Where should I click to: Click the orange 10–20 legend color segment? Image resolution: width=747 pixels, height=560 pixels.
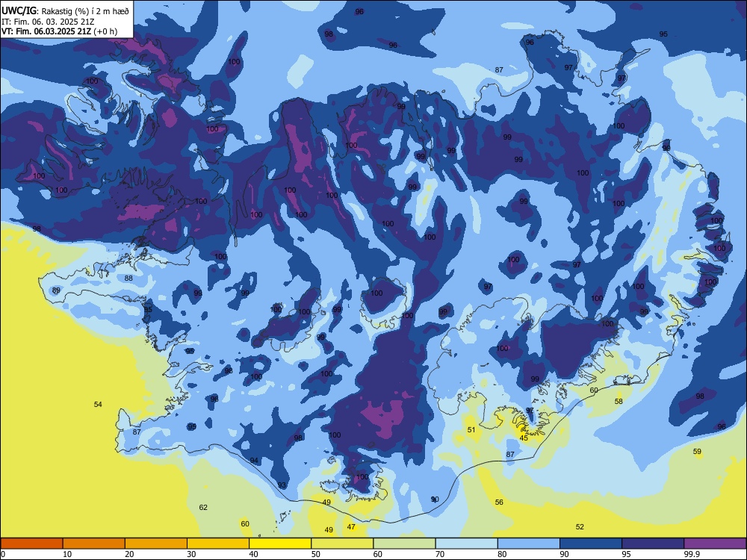tap(94, 544)
